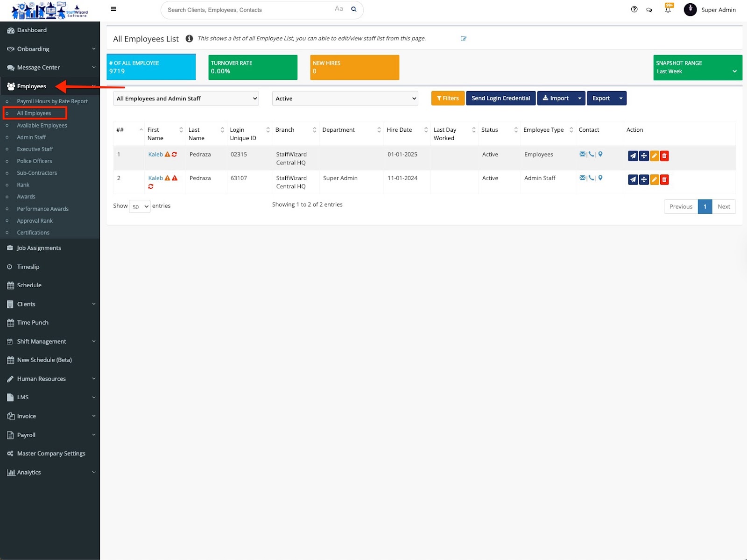Click the orange edit pencil for second employee
Screen dimensions: 747x560
(x=654, y=180)
